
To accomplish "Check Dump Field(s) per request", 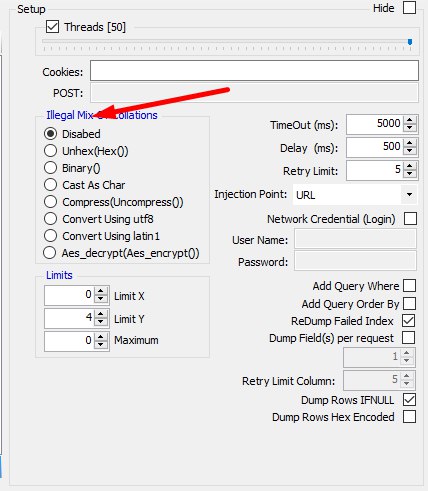I will point(409,338).
